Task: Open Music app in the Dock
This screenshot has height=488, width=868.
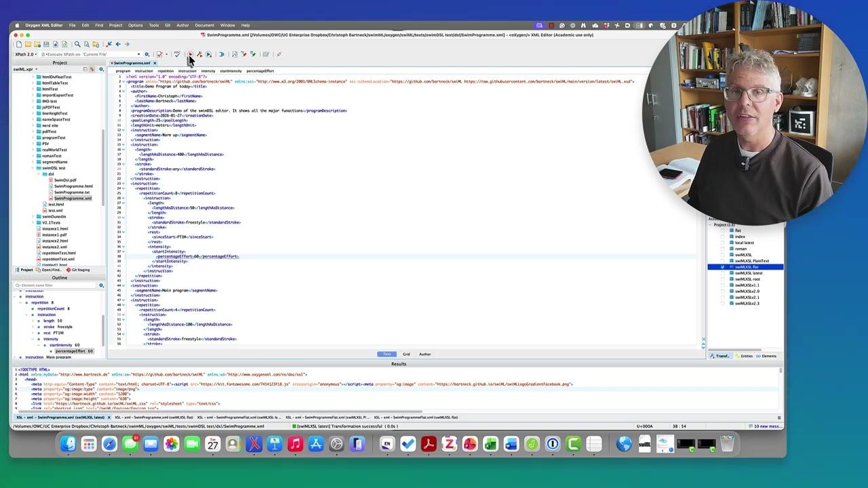Action: 295,444
